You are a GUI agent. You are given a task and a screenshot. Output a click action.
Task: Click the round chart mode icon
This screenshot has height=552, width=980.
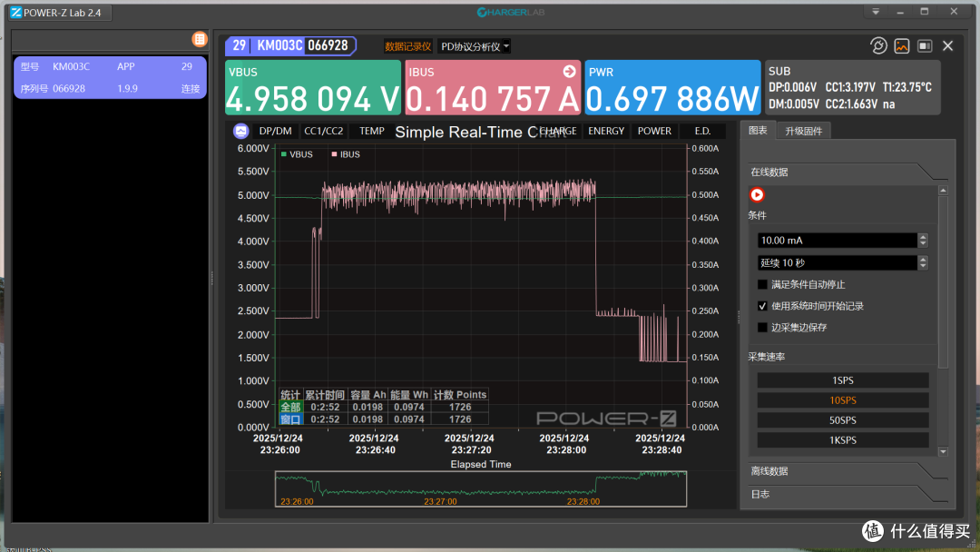(x=241, y=132)
